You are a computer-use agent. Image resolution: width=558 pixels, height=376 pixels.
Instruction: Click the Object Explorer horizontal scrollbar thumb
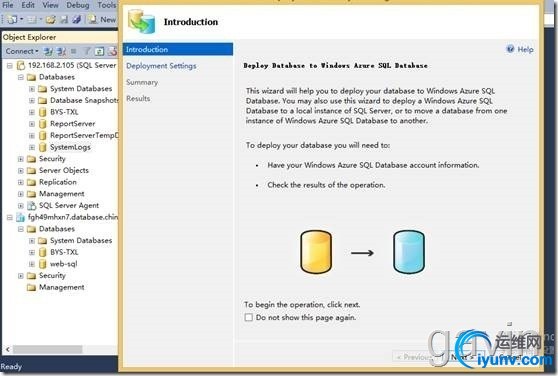[48, 349]
